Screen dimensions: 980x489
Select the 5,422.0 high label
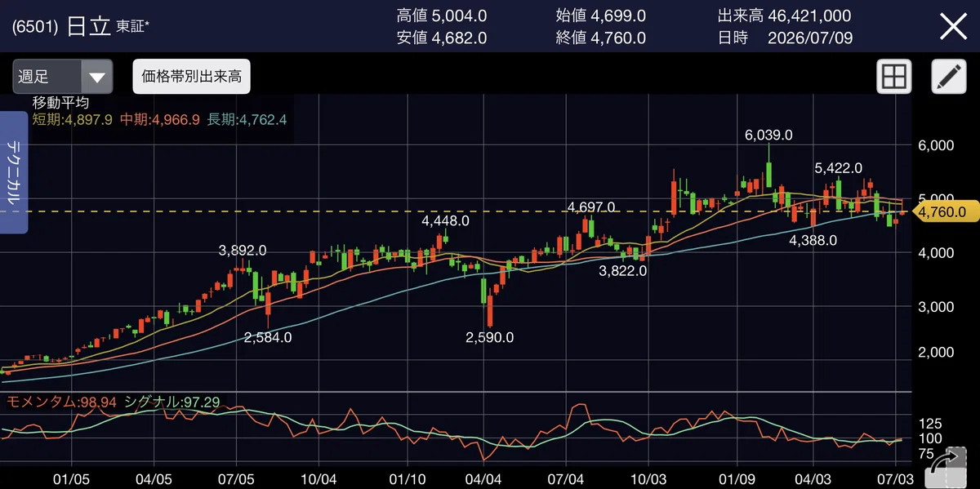click(x=838, y=168)
